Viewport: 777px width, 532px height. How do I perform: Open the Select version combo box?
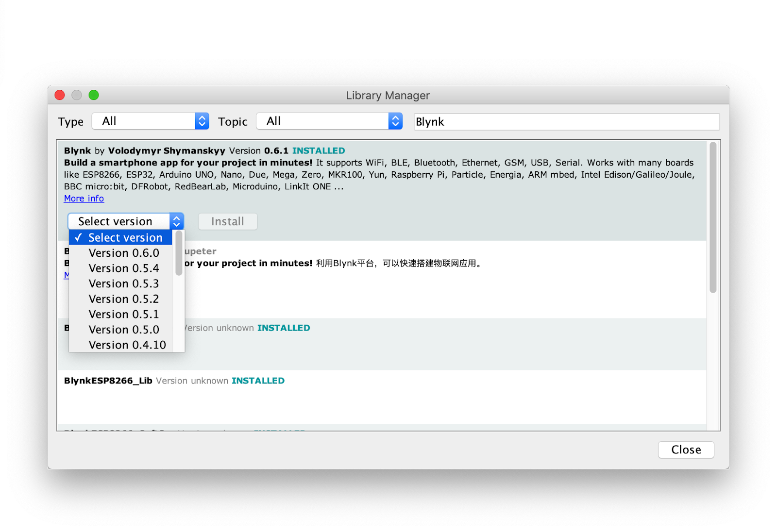click(126, 221)
